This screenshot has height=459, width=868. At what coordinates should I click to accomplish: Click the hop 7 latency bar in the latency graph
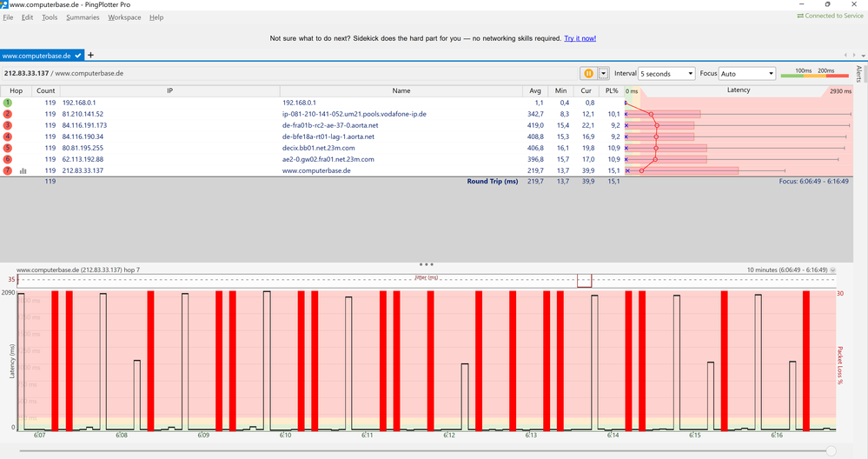tap(683, 170)
